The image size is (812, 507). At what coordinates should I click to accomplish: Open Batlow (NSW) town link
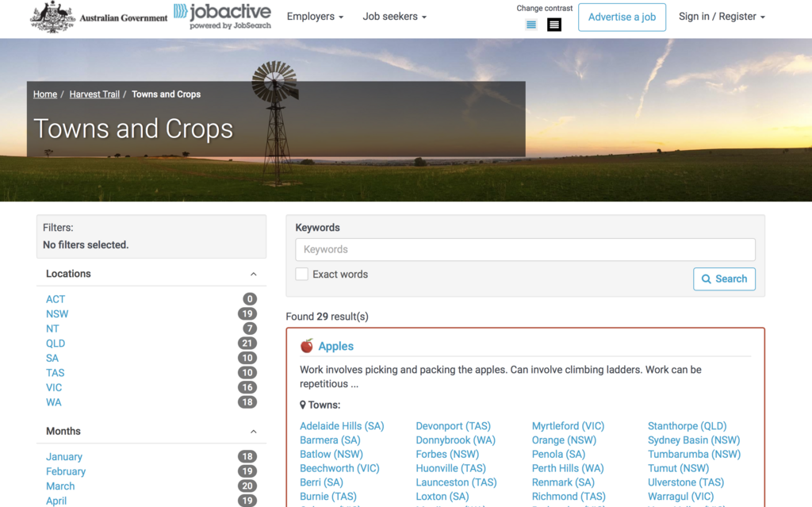pyautogui.click(x=331, y=454)
